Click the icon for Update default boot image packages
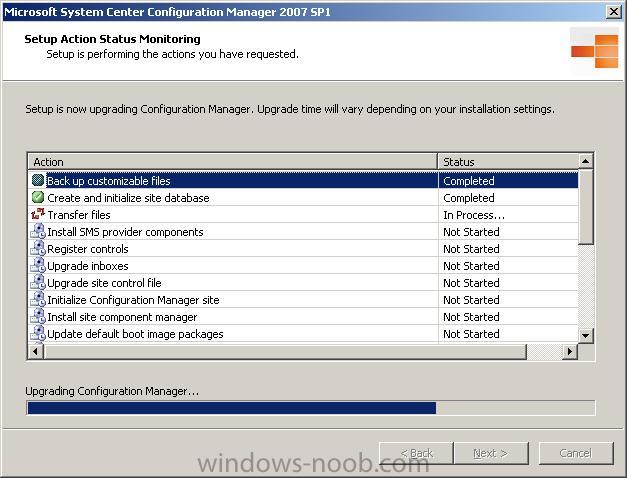627x478 pixels. (x=38, y=334)
